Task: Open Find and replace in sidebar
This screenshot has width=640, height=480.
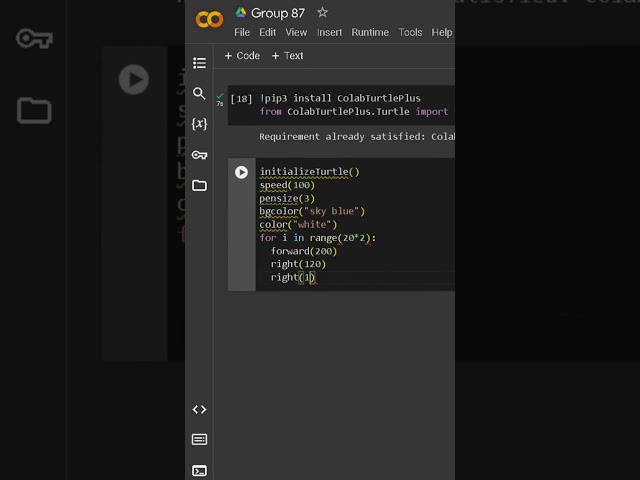Action: (199, 93)
